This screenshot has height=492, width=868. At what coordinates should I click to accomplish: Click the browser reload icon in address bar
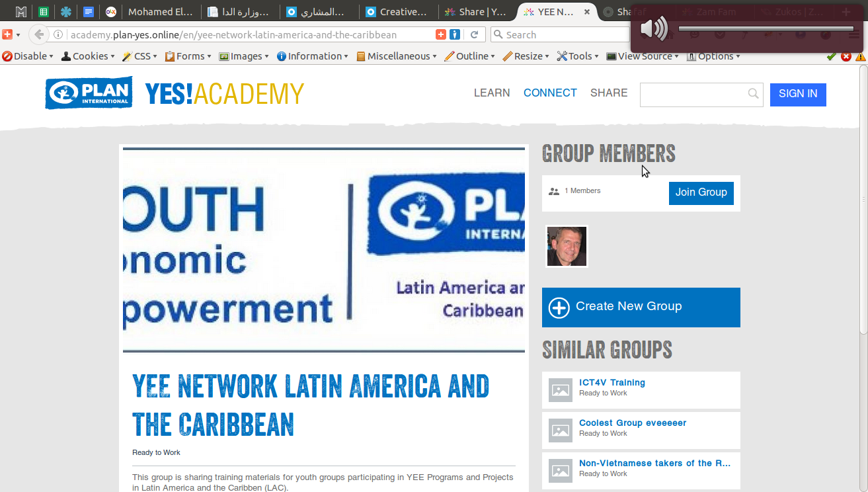click(x=474, y=34)
